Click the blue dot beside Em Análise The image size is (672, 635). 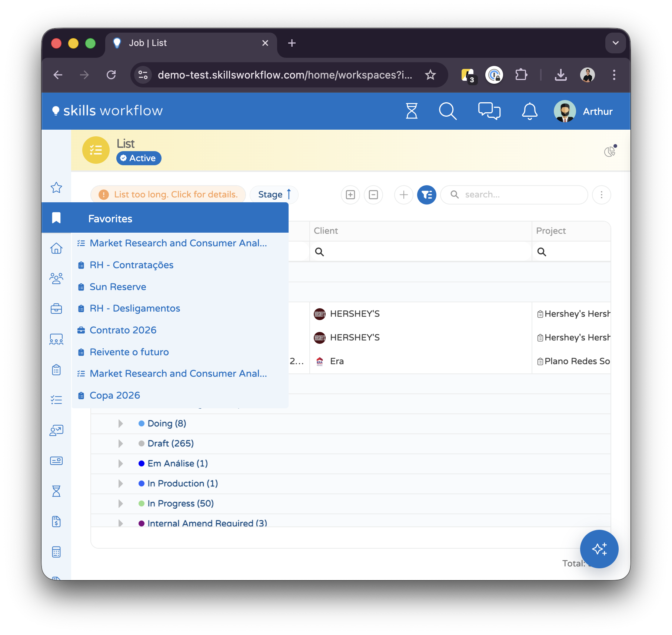[141, 463]
